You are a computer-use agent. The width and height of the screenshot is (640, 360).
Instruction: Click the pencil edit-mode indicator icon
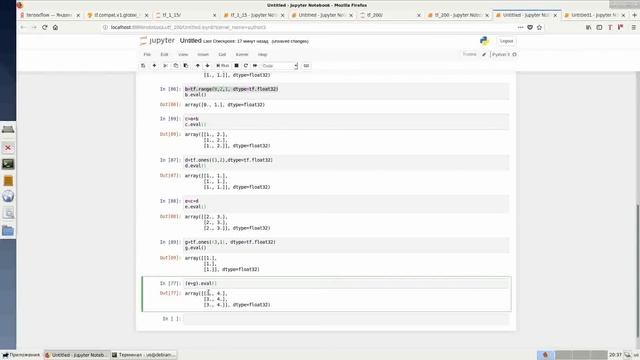pyautogui.click(x=484, y=54)
